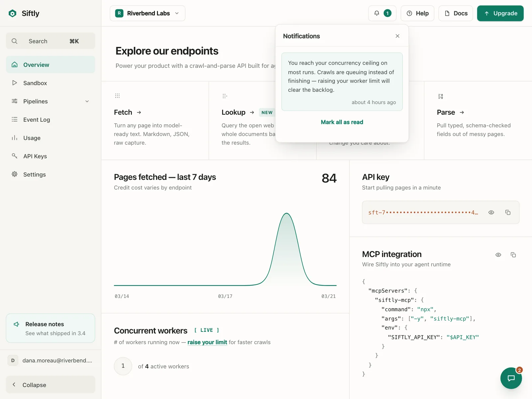Open the Overview page
532x399 pixels.
click(51, 65)
